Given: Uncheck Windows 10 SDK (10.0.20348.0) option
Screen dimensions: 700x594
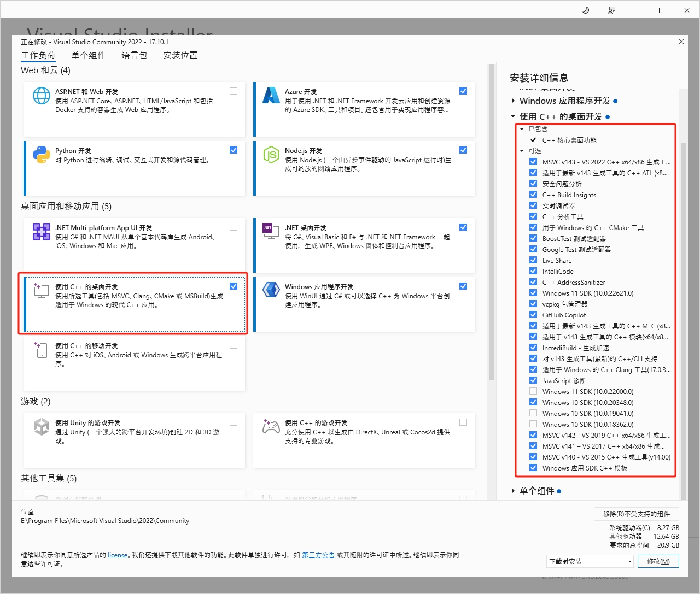Looking at the screenshot, I should click(533, 402).
